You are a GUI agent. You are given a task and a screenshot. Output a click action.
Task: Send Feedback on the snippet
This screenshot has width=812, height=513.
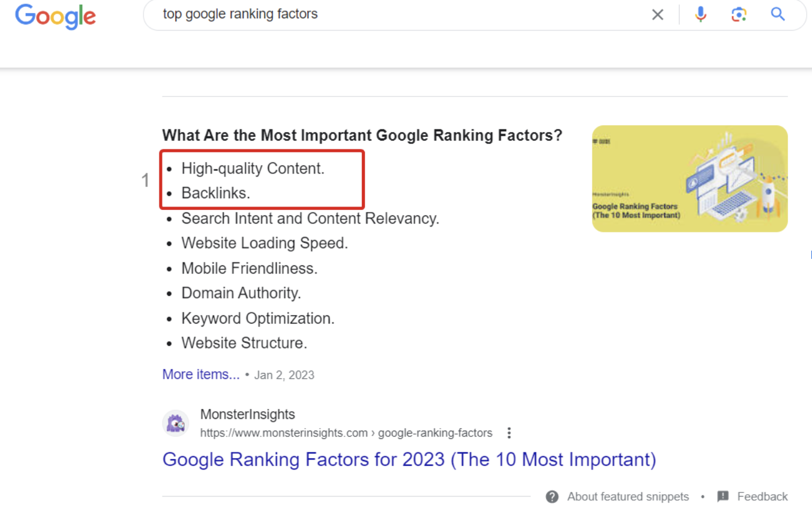pyautogui.click(x=762, y=497)
